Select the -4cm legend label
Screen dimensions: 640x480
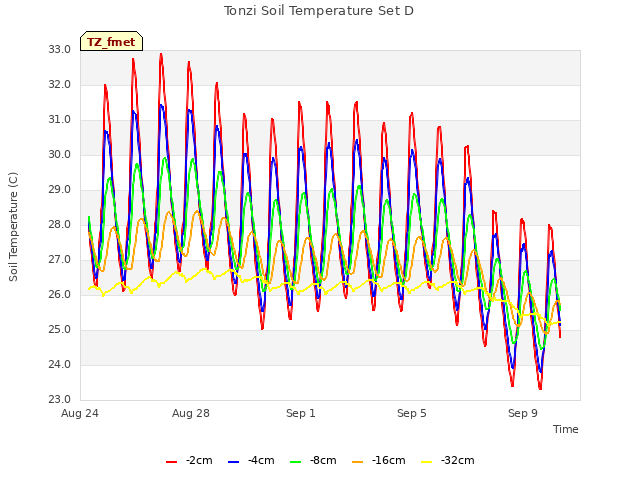pyautogui.click(x=261, y=461)
